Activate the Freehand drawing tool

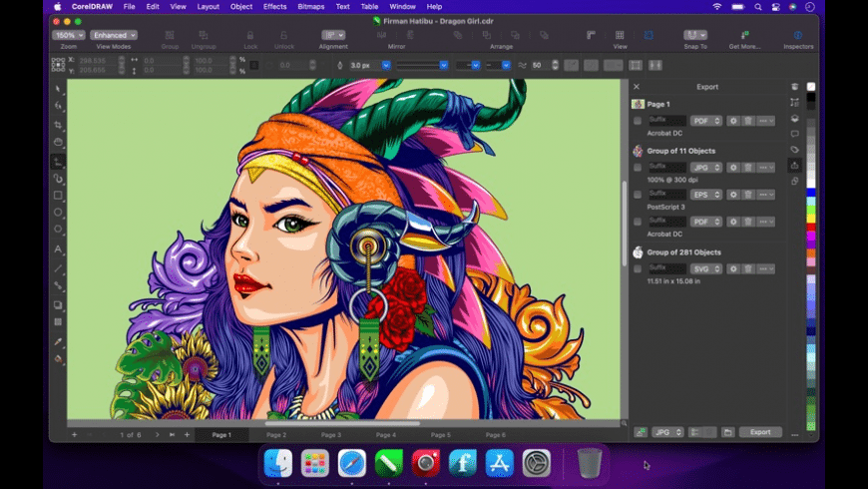58,162
